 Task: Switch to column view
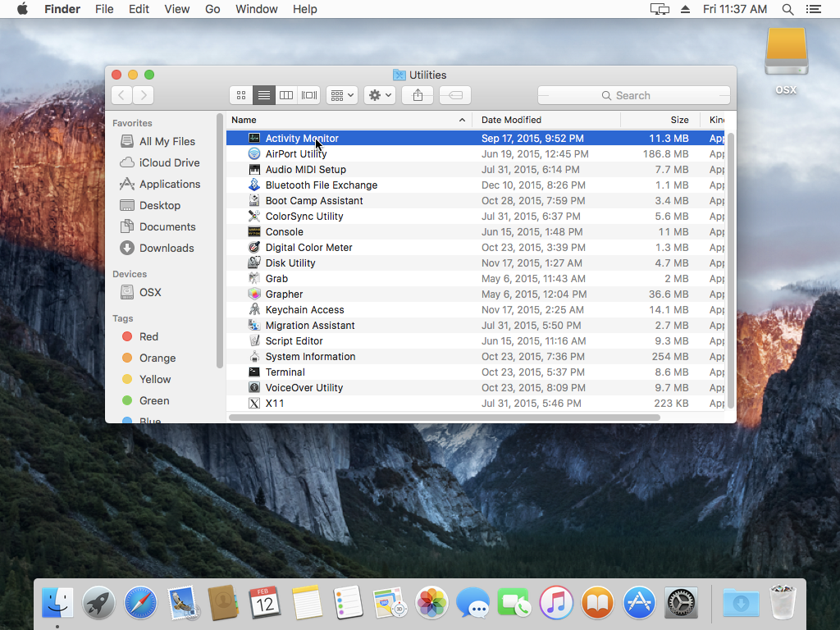(286, 95)
